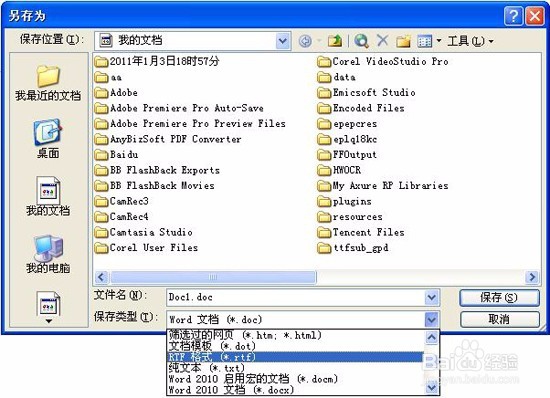
Task: Select the data folder
Action: coord(336,77)
